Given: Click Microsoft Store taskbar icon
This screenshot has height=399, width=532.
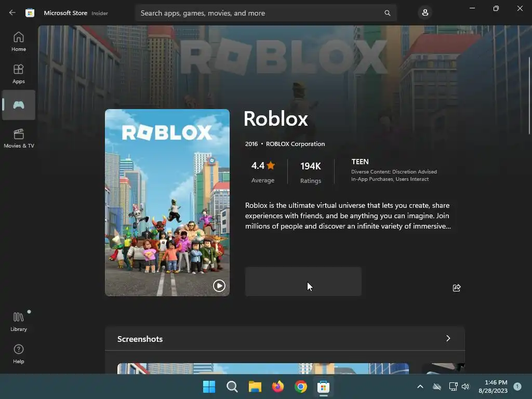Looking at the screenshot, I should tap(323, 387).
